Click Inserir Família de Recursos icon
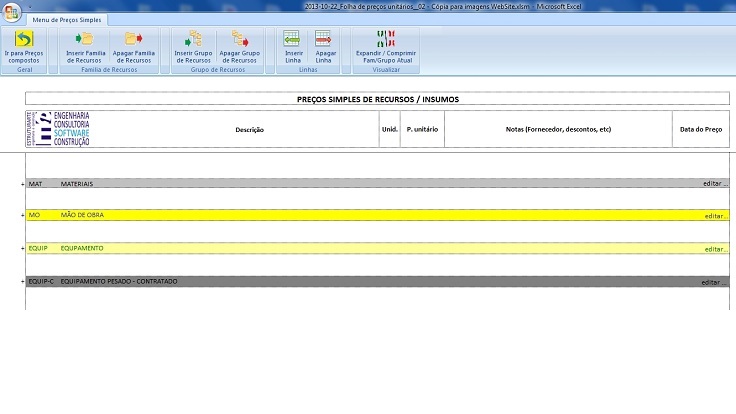The height and width of the screenshot is (414, 736). (83, 40)
